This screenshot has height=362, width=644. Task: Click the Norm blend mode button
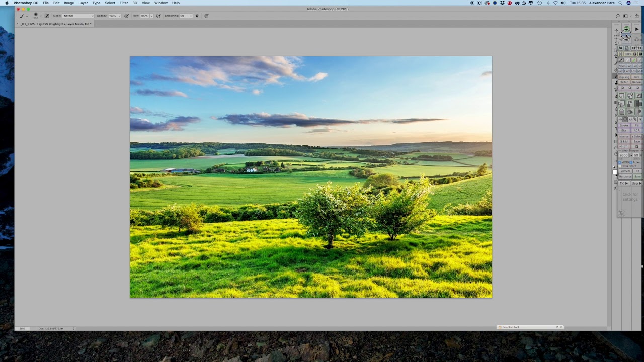[x=622, y=66]
